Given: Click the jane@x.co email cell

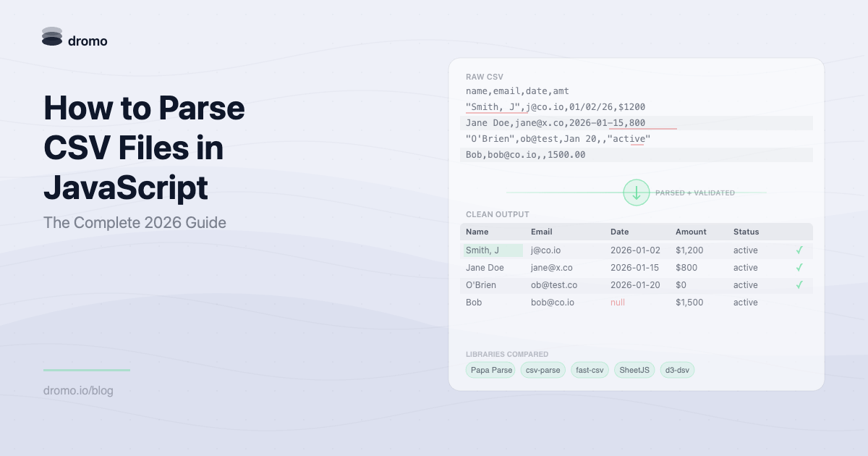Looking at the screenshot, I should pos(552,268).
